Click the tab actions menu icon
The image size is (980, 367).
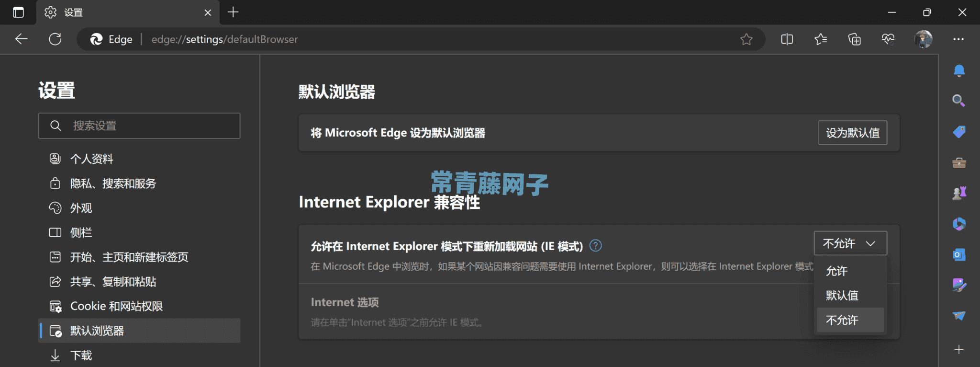pyautogui.click(x=18, y=12)
